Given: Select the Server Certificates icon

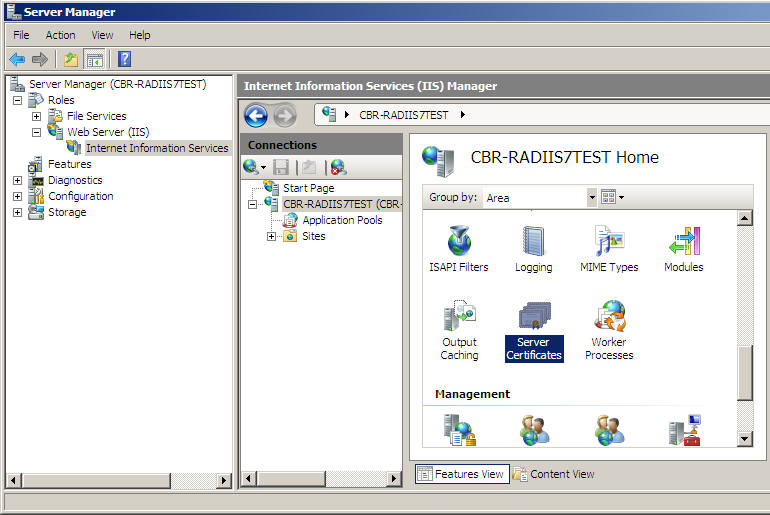Looking at the screenshot, I should click(x=534, y=330).
